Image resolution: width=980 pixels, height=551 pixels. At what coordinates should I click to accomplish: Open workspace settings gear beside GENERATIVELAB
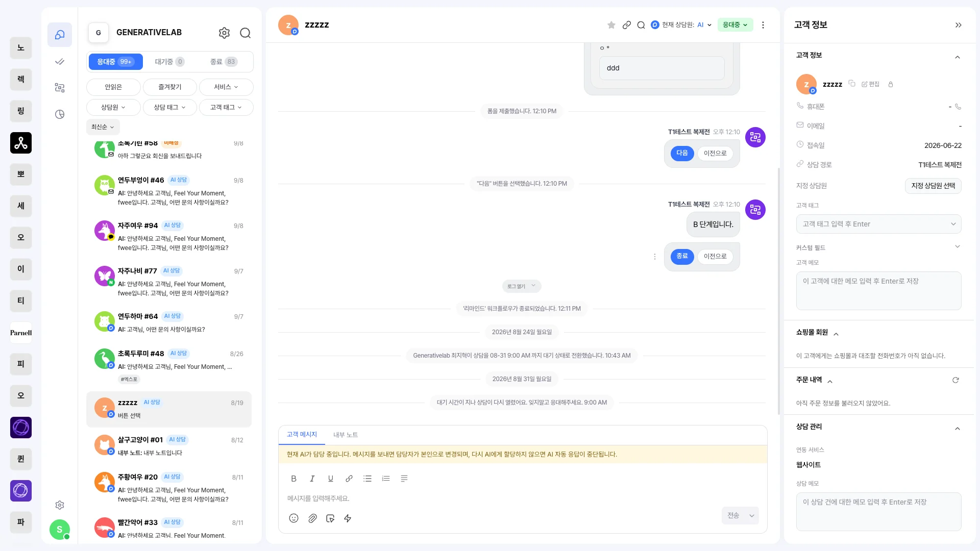click(x=224, y=33)
